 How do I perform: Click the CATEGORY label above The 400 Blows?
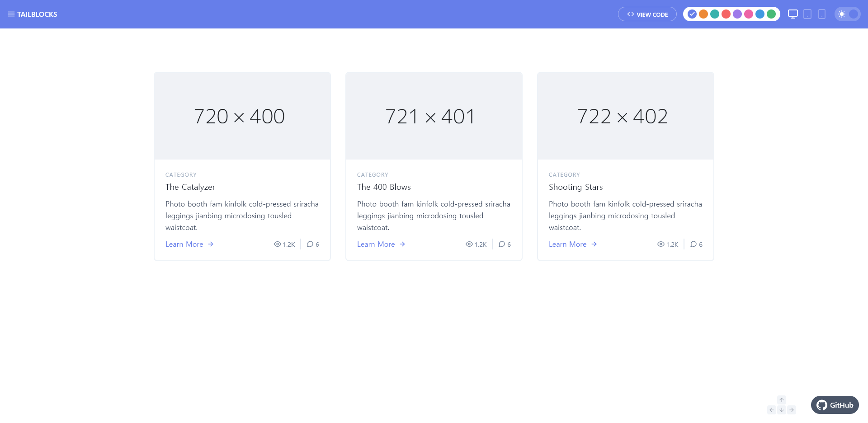click(373, 175)
